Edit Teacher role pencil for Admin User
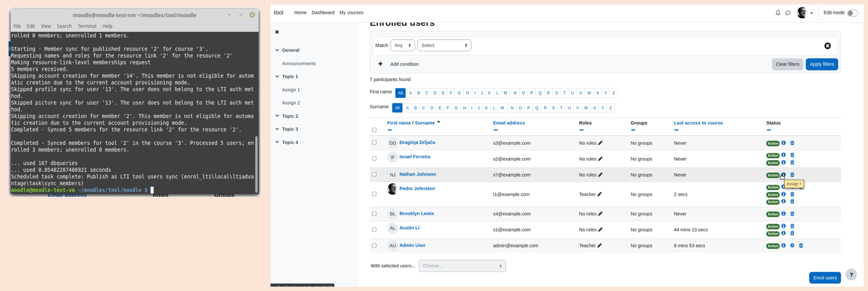This screenshot has height=291, width=868. point(599,246)
